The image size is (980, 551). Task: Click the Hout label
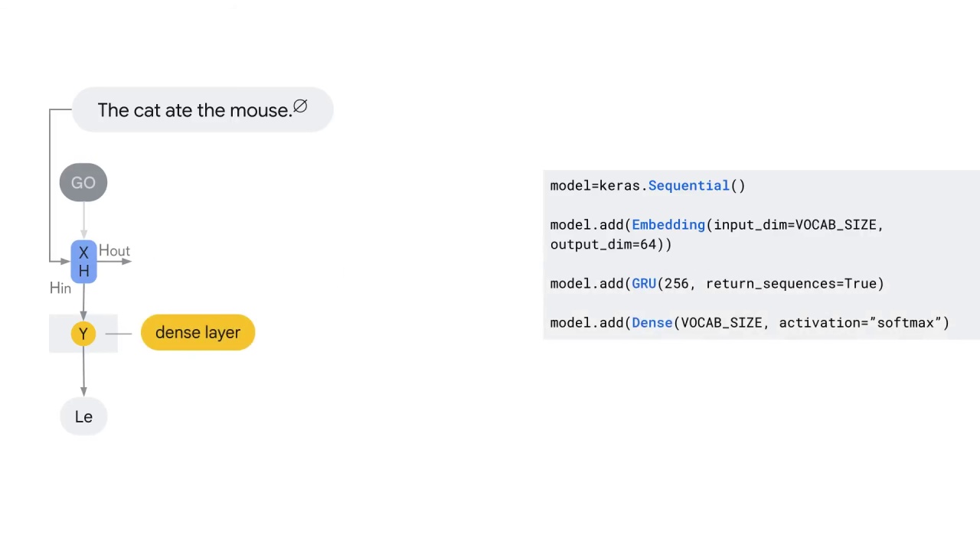(114, 251)
